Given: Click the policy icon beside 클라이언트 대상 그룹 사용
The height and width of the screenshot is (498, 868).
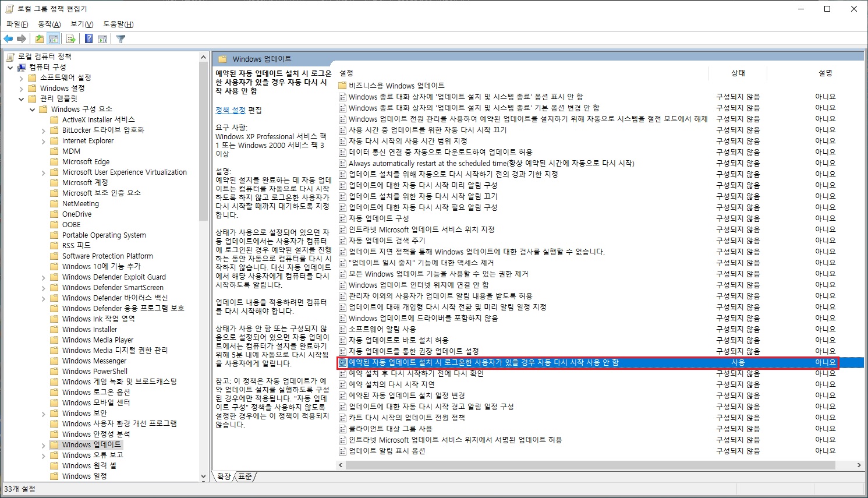Looking at the screenshot, I should (x=342, y=429).
